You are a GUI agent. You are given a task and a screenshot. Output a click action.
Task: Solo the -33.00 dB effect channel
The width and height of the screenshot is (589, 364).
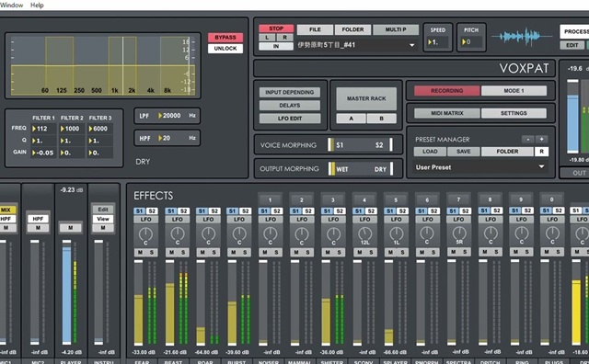[x=152, y=253]
